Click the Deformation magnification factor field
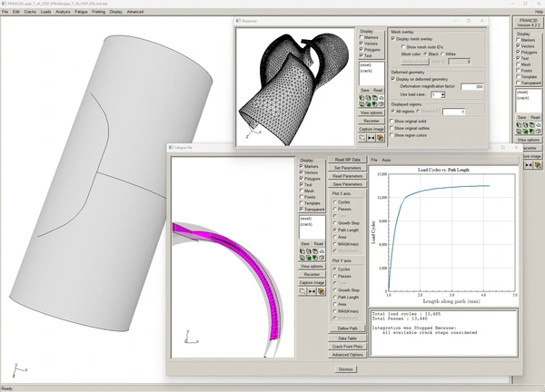 point(472,86)
